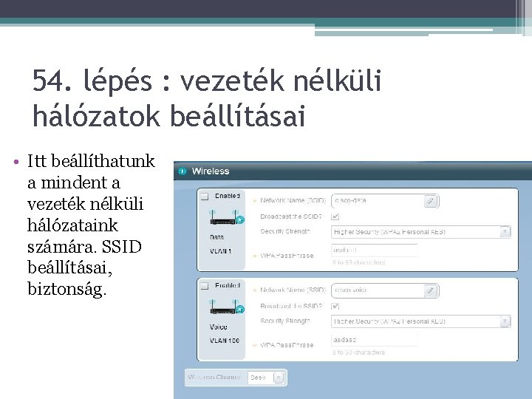This screenshot has width=532, height=399.
Task: Open the Wireless Channel Seek dropdown
Action: [x=279, y=378]
